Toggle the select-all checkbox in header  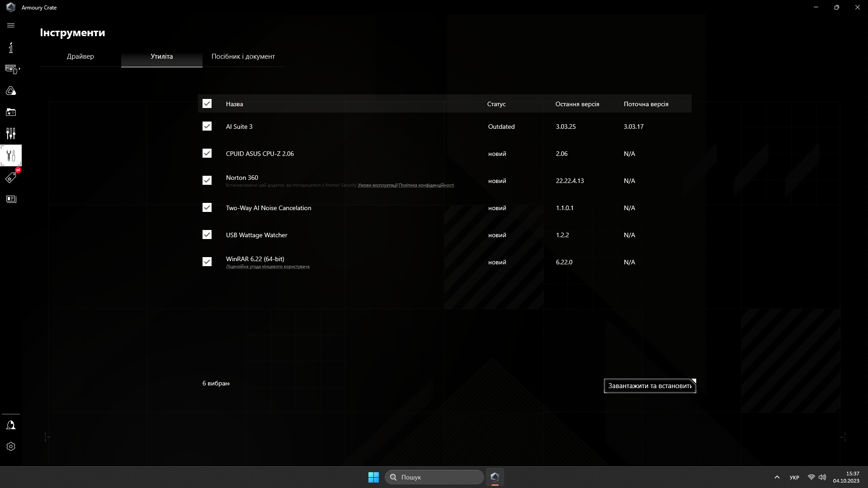tap(207, 104)
